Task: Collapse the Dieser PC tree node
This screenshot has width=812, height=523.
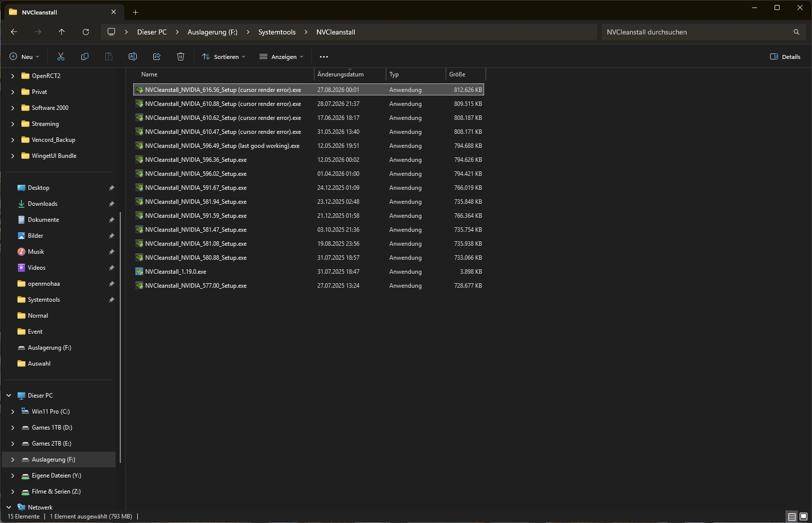Action: [x=8, y=396]
